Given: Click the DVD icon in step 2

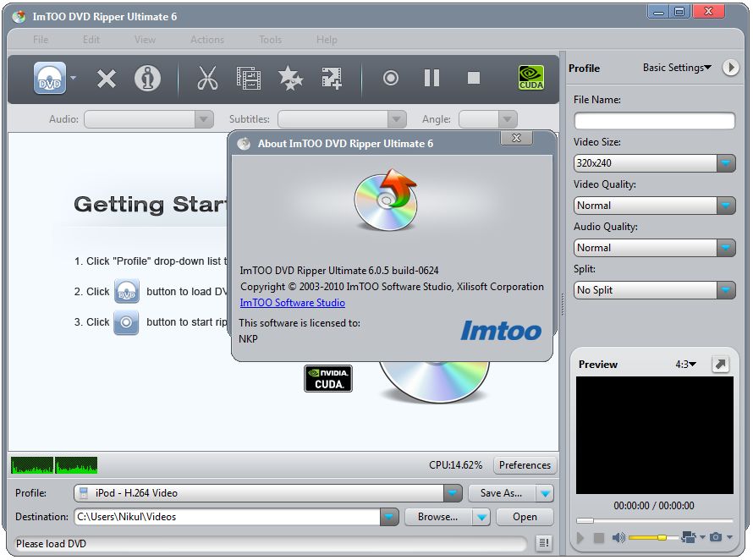Looking at the screenshot, I should pos(127,292).
